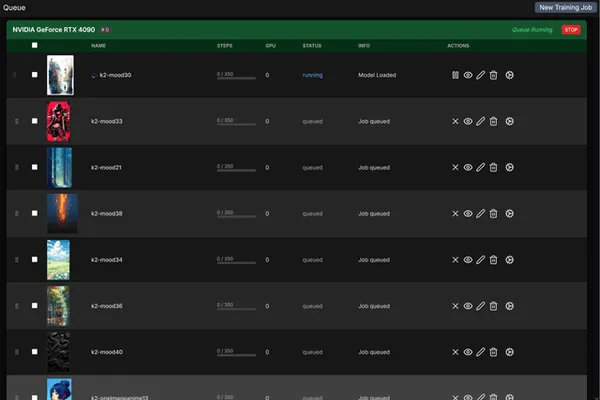
Task: Open settings gear for k2-mood34
Action: tap(509, 260)
